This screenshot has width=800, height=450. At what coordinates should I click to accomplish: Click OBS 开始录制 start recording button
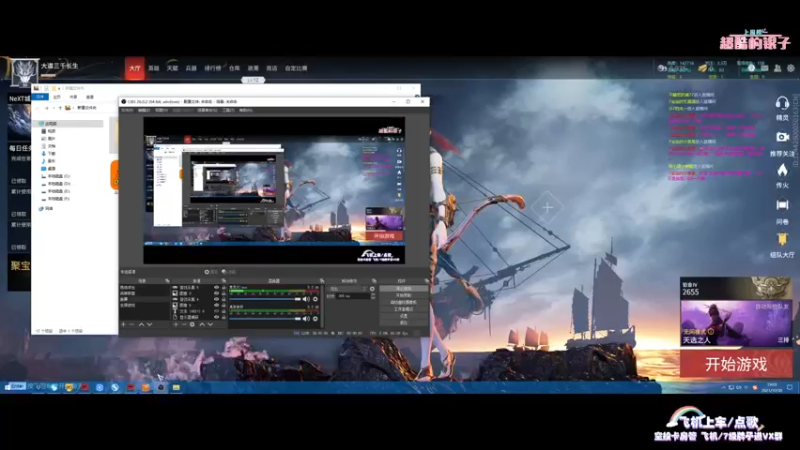click(x=404, y=295)
